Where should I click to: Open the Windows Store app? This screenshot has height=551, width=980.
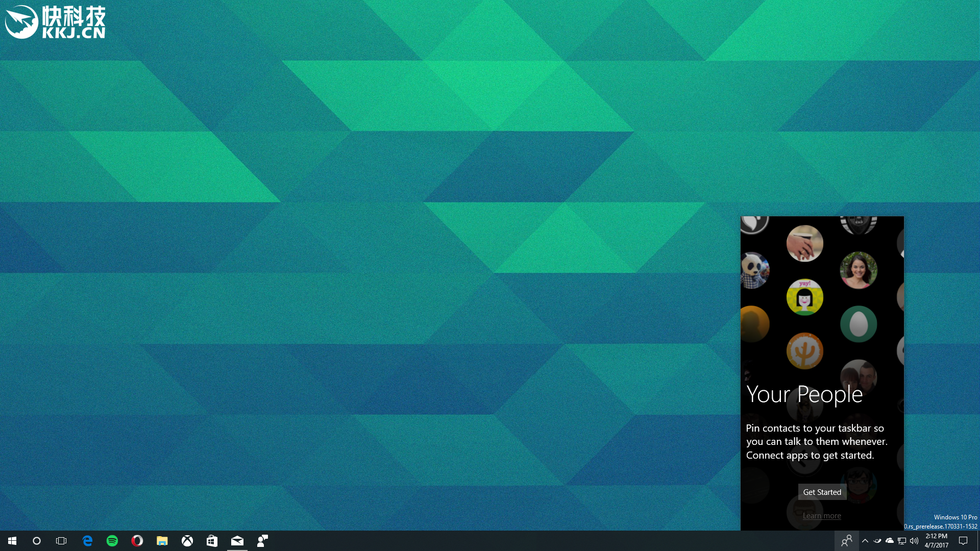(x=212, y=541)
